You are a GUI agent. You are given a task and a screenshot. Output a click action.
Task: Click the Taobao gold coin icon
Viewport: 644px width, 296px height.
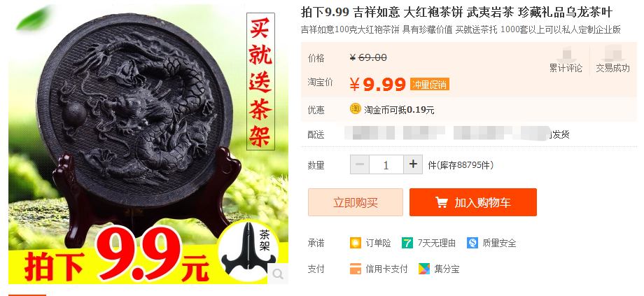[x=356, y=108]
